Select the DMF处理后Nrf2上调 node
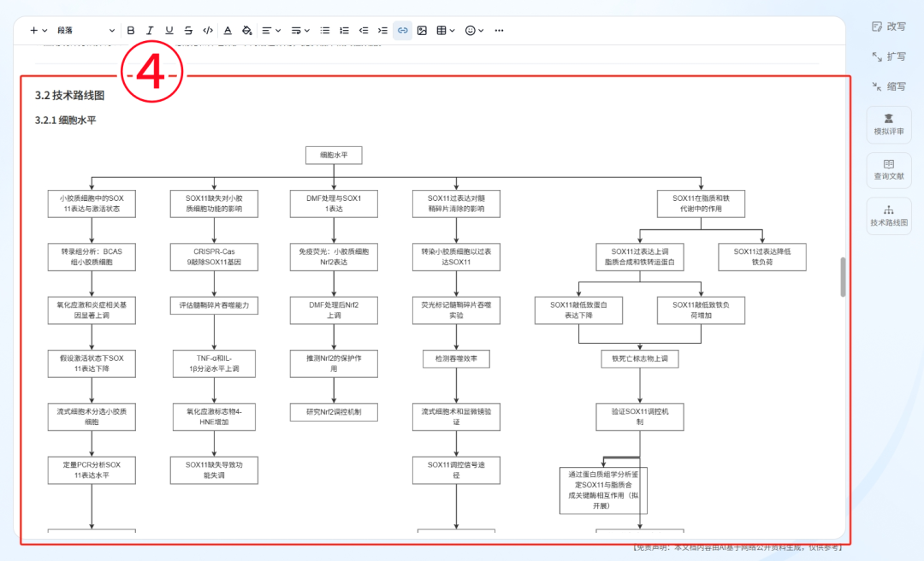 pos(334,310)
